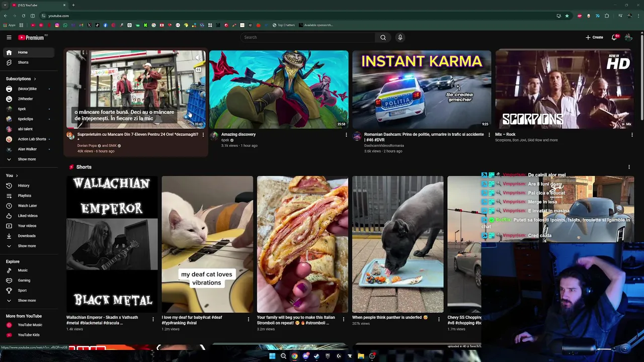Click the Windows Start button
Image resolution: width=644 pixels, height=362 pixels.
(272, 356)
